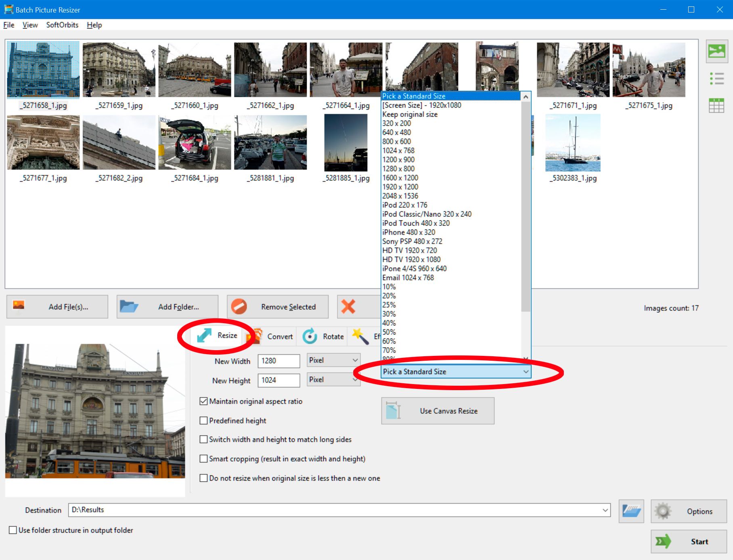The image size is (733, 560).
Task: Uncheck Maintain original aspect ratio
Action: [x=203, y=401]
